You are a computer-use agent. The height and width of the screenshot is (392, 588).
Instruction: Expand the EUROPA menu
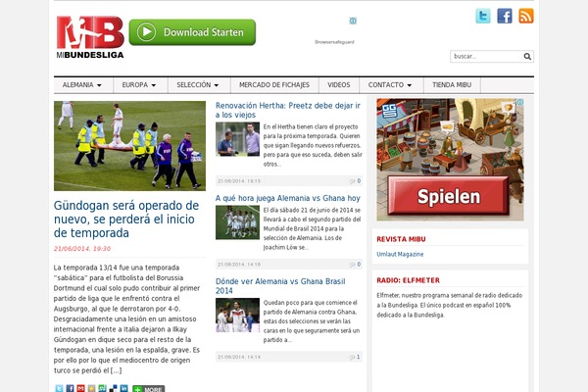(140, 85)
